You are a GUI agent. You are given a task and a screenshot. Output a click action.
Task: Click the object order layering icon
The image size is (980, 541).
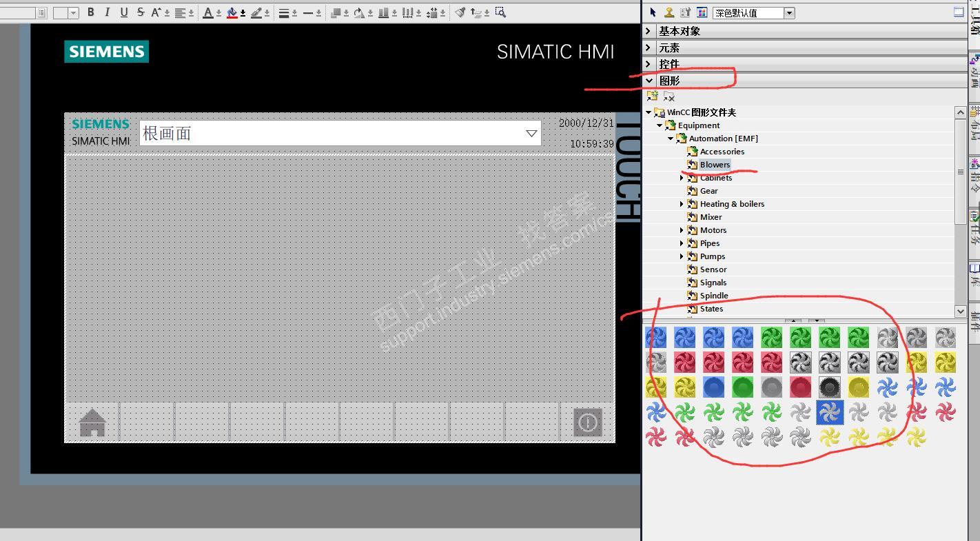[x=336, y=12]
